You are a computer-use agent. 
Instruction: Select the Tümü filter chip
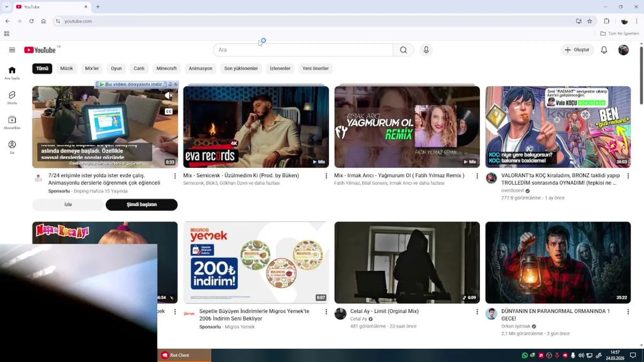click(x=42, y=68)
